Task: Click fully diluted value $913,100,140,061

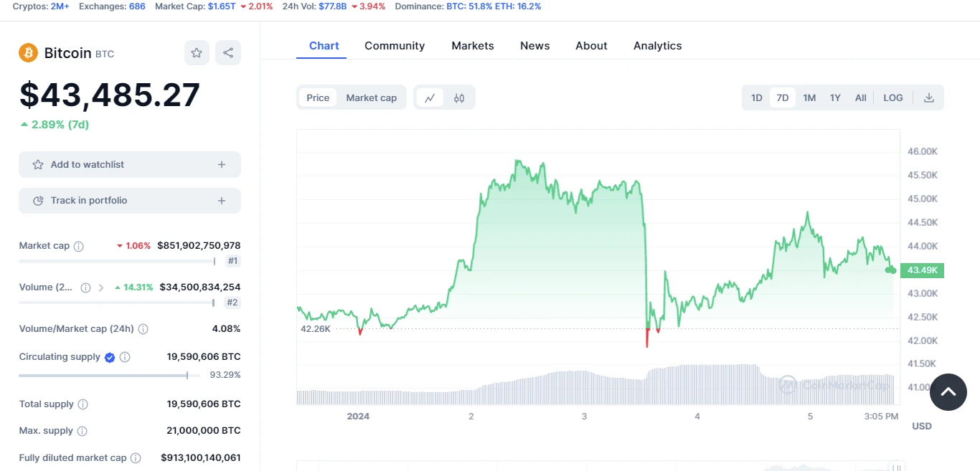Action: coord(200,458)
